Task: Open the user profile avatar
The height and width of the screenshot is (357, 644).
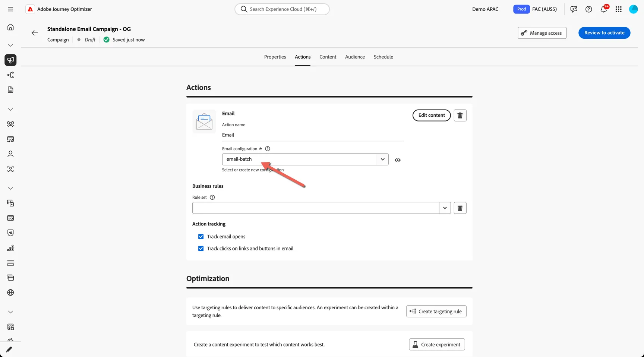Action: pyautogui.click(x=633, y=9)
